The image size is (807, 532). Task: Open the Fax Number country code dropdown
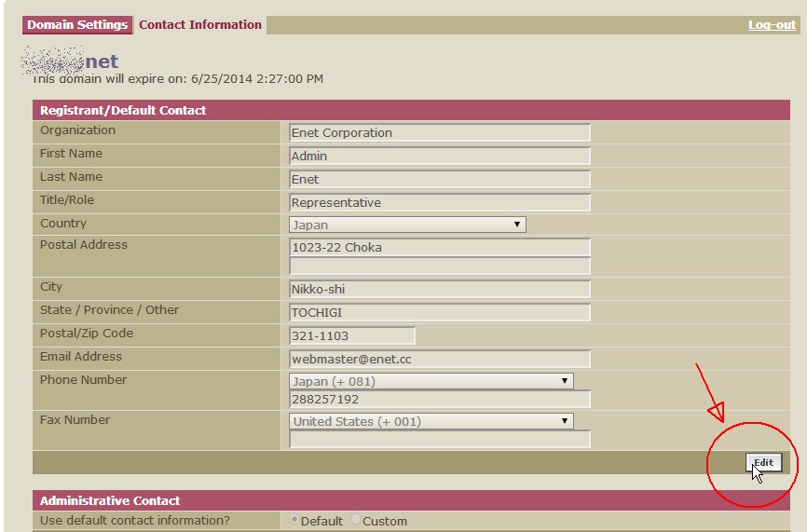coord(431,421)
